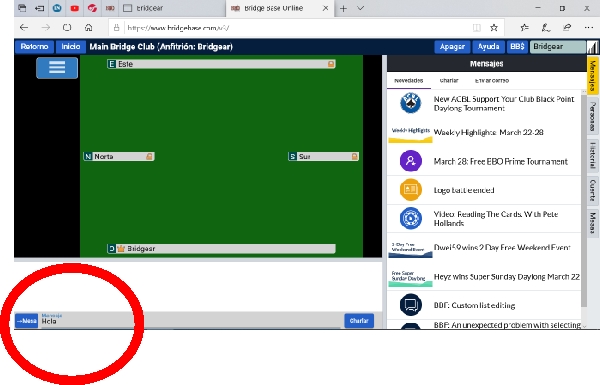This screenshot has width=600, height=385.
Task: Click the lock icon on Este seat
Action: pyautogui.click(x=331, y=64)
